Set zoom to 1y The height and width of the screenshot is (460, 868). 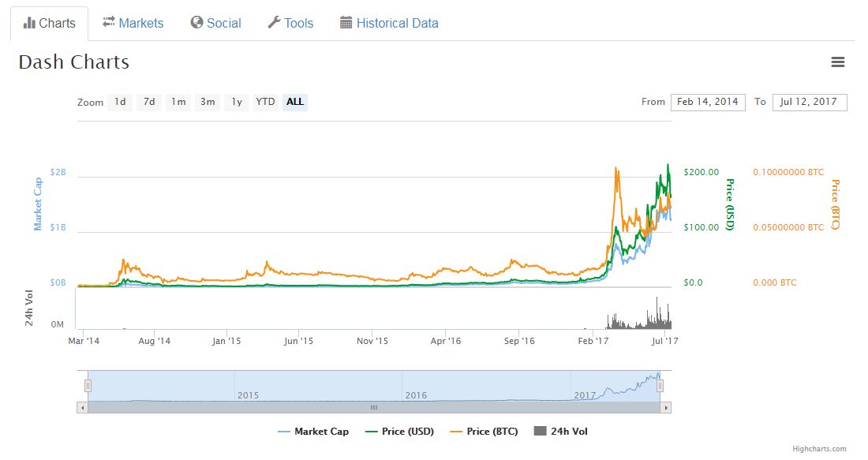pyautogui.click(x=237, y=102)
